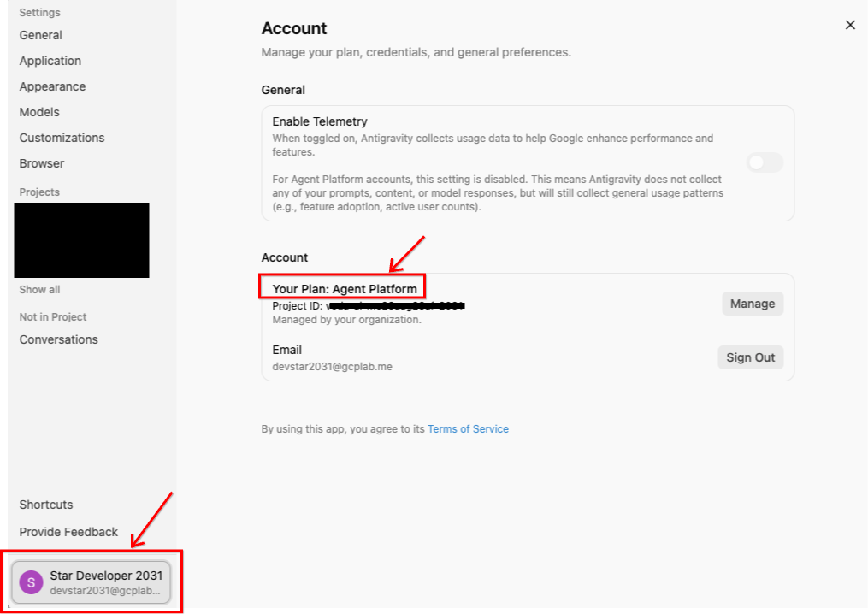Viewport: 868px width, 614px height.
Task: Click the Star Developer 2031 account button
Action: [x=92, y=582]
